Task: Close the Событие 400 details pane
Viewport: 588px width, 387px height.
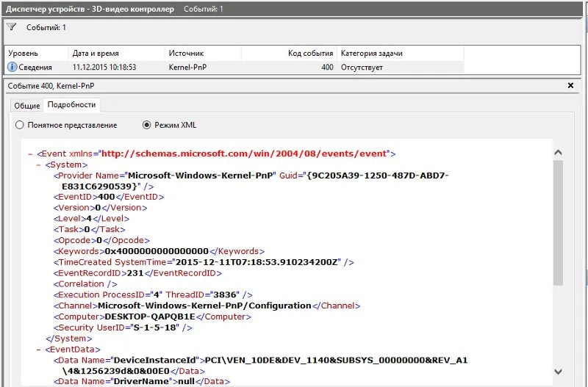Action: click(570, 85)
